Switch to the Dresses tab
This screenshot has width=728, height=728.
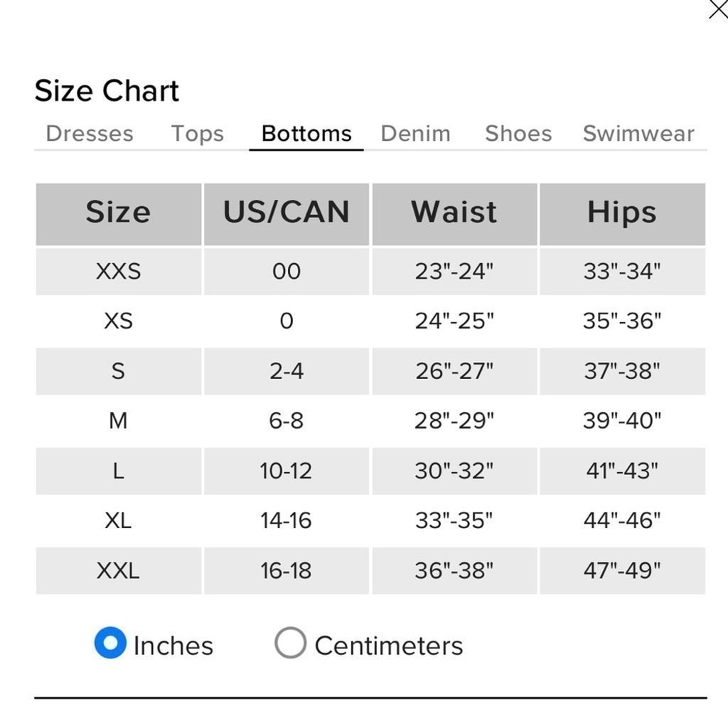[x=90, y=134]
